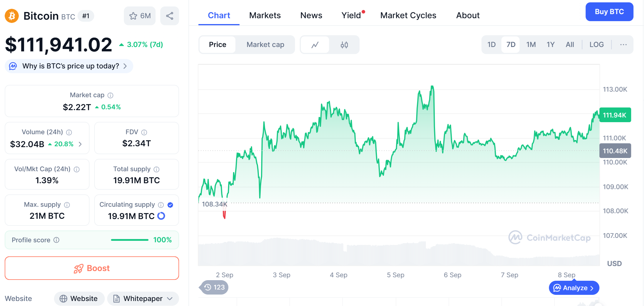644x306 pixels.
Task: Click the #1 rank badge
Action: pos(86,16)
